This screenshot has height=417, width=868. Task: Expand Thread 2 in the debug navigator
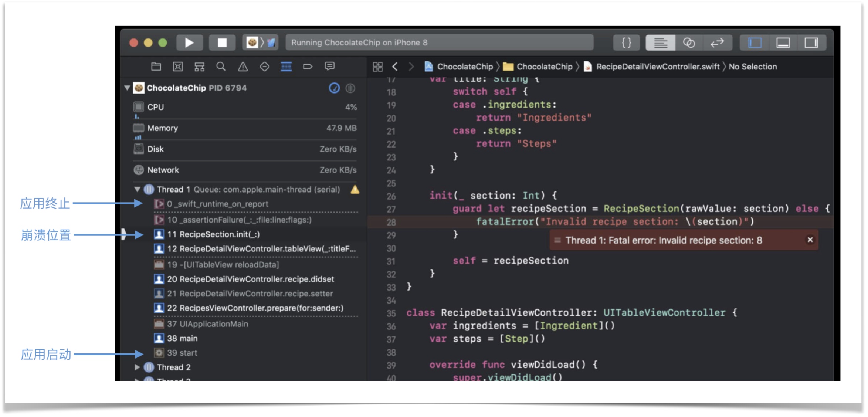[137, 367]
